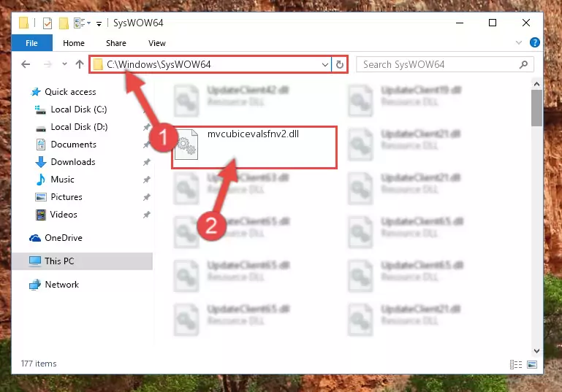Select Network in navigation pane

coord(61,285)
